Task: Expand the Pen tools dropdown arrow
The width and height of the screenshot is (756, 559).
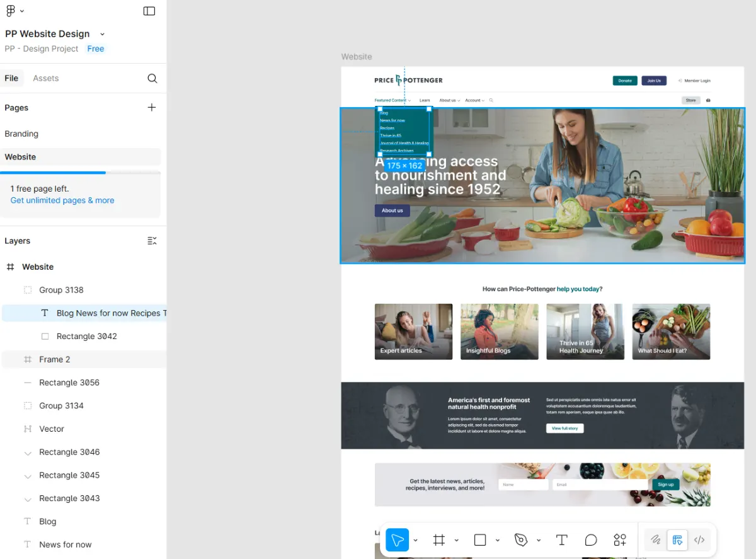Action: pyautogui.click(x=539, y=540)
